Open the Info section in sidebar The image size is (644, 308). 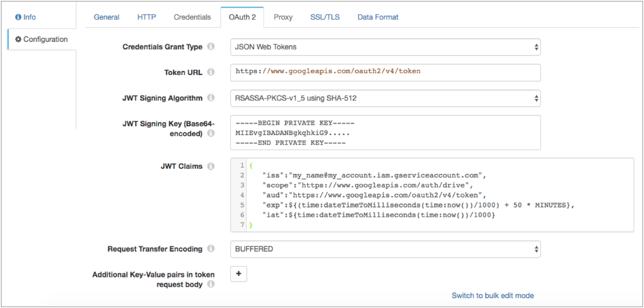26,17
